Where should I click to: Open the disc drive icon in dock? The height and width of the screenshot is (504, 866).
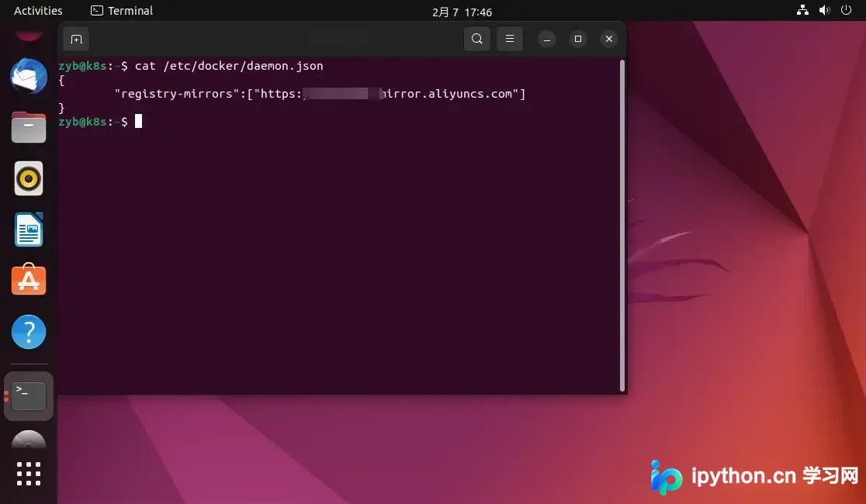coord(29,440)
